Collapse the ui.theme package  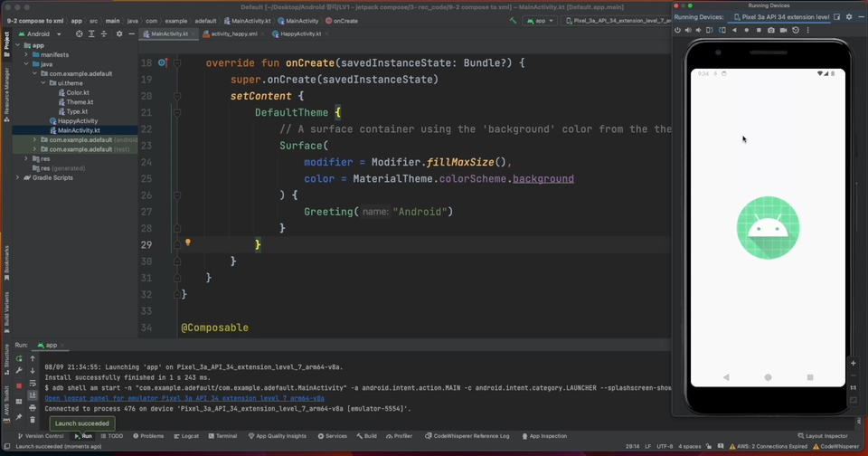click(43, 83)
